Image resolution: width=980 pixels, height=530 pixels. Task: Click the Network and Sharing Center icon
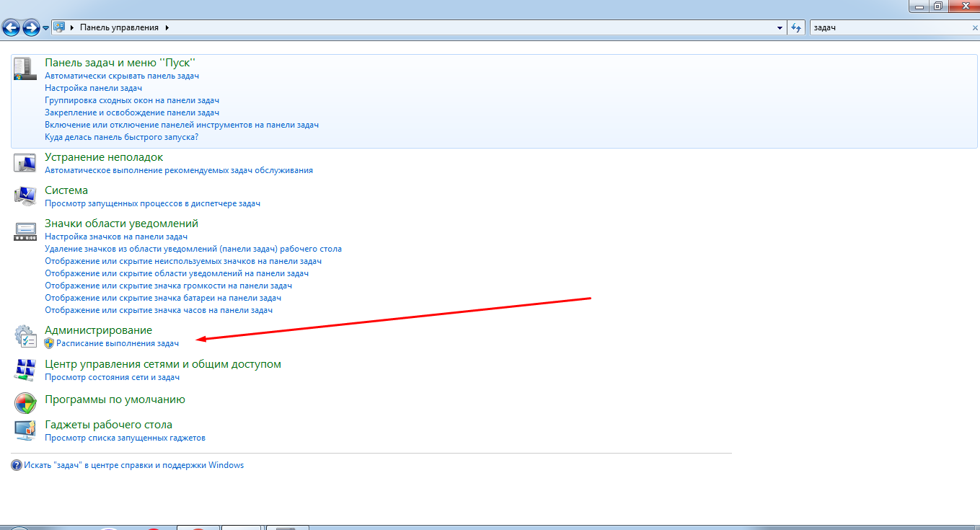click(25, 370)
